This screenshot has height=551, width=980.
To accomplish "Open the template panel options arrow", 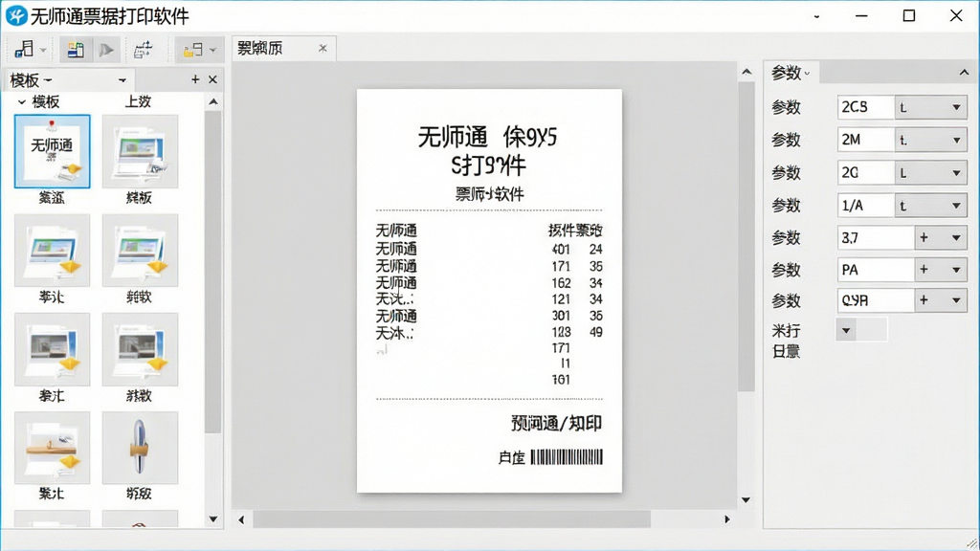I will pyautogui.click(x=122, y=80).
